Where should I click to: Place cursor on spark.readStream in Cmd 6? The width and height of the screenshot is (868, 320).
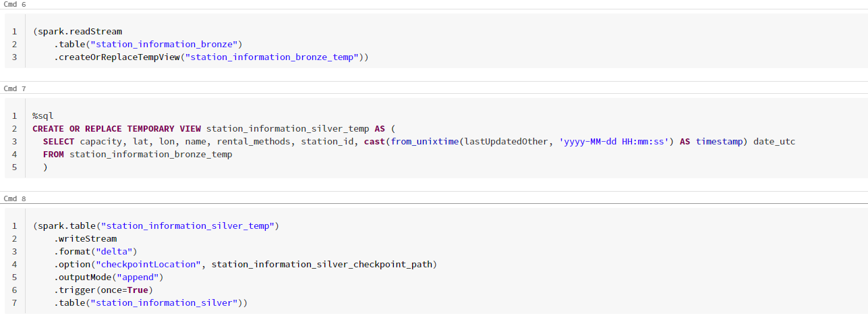point(80,31)
